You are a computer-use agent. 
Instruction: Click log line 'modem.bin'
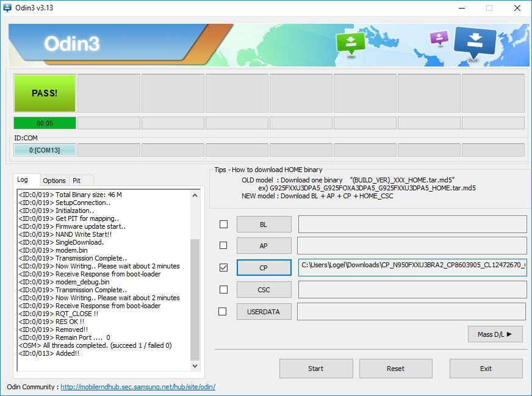click(x=53, y=250)
